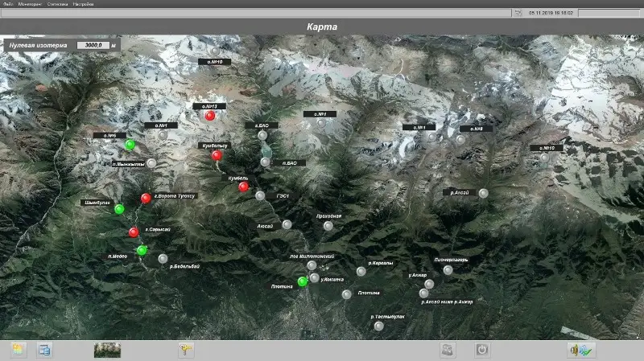
Task: Open the Мониторинг menu
Action: 29,4
